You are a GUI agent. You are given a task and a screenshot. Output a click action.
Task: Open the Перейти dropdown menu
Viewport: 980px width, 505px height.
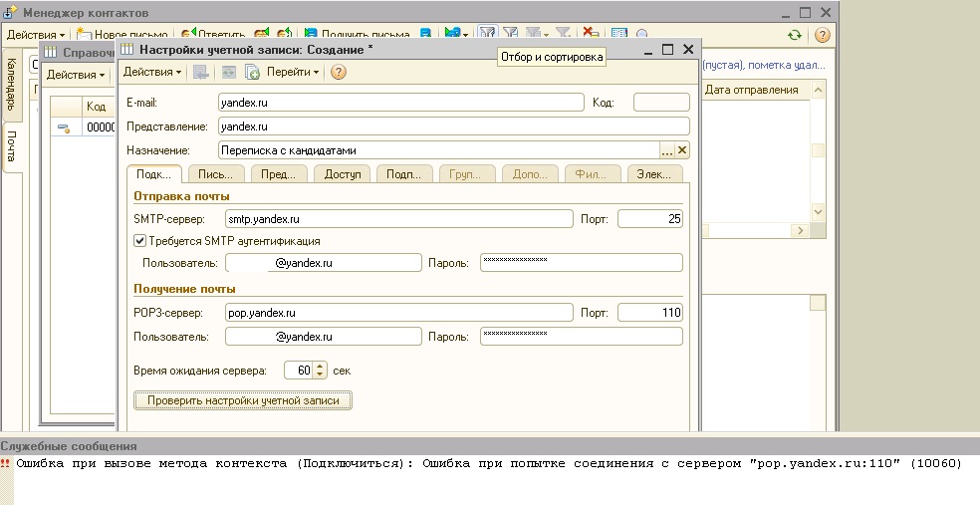(293, 72)
